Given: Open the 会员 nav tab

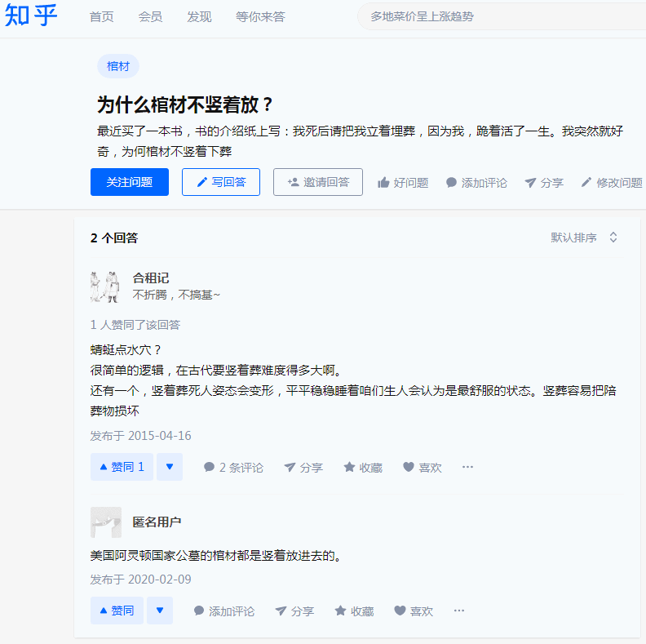Looking at the screenshot, I should pyautogui.click(x=150, y=17).
